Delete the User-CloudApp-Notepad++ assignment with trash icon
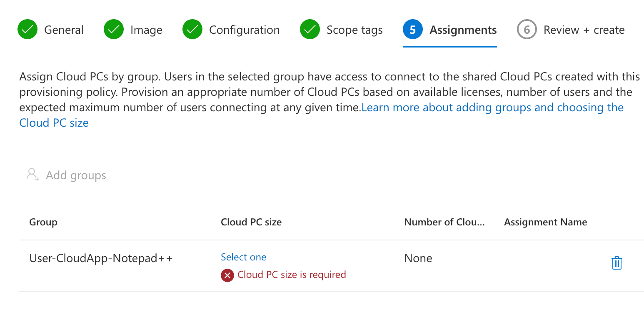This screenshot has width=644, height=310. point(617,263)
